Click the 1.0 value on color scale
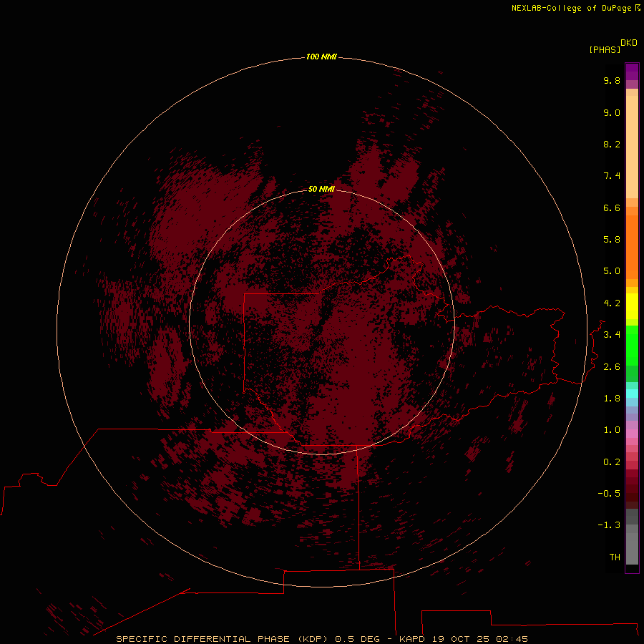 (612, 430)
